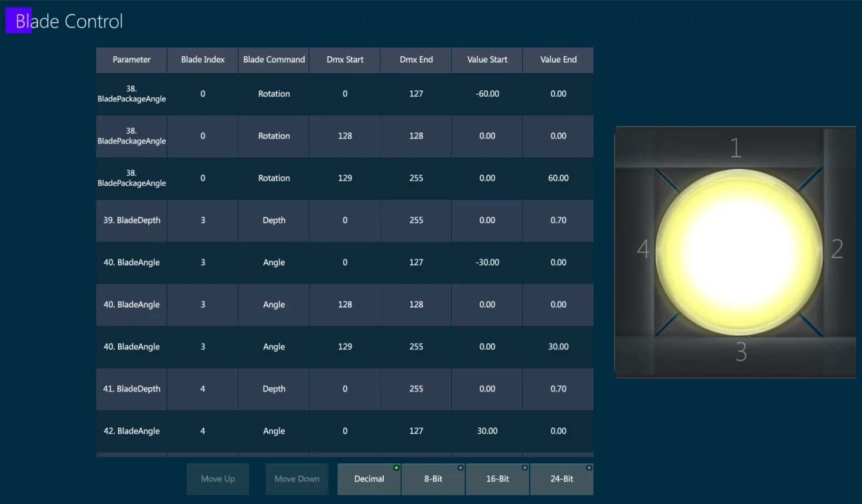The image size is (862, 504).
Task: Select the "39. BladeDepth" parameter cell
Action: coord(131,220)
